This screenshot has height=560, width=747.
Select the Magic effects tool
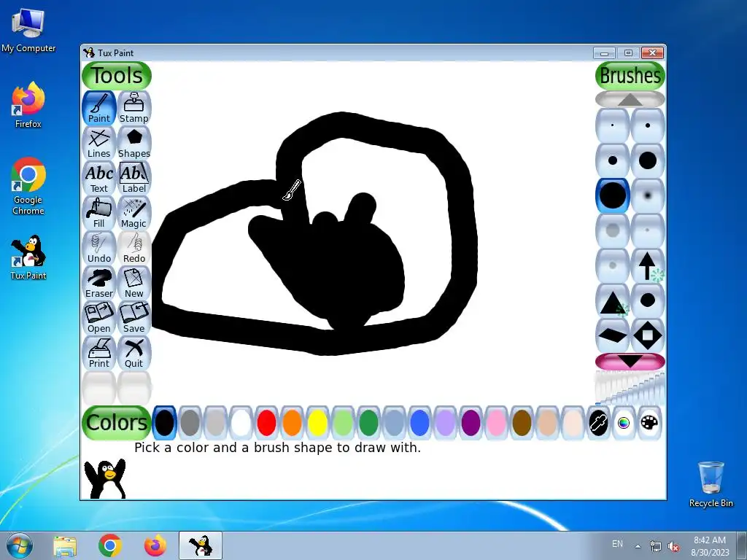pyautogui.click(x=134, y=213)
